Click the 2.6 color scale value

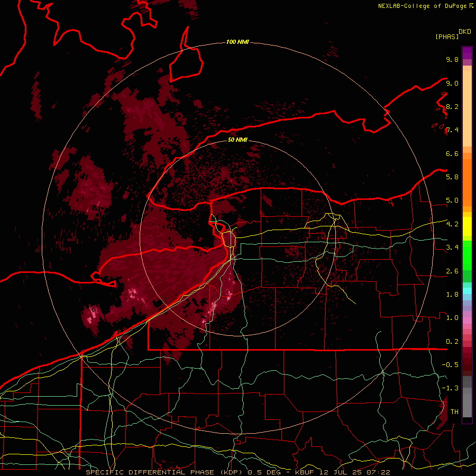[452, 271]
